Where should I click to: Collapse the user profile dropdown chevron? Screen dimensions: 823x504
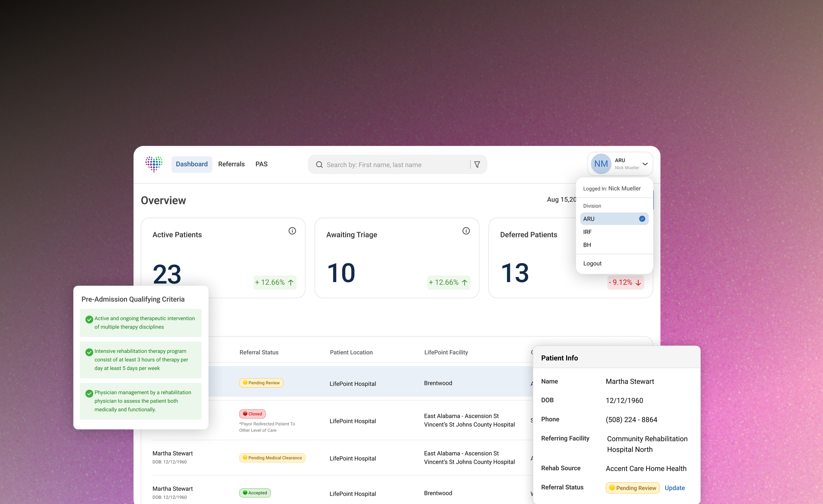coord(645,164)
